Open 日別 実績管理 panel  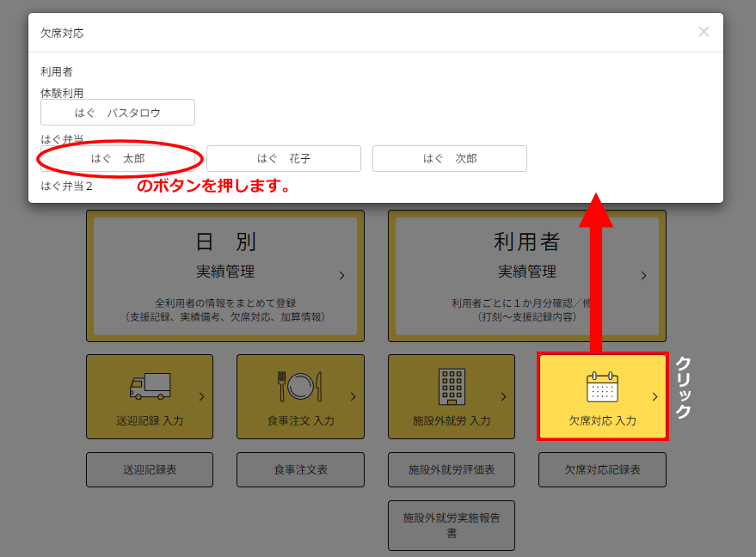click(224, 276)
